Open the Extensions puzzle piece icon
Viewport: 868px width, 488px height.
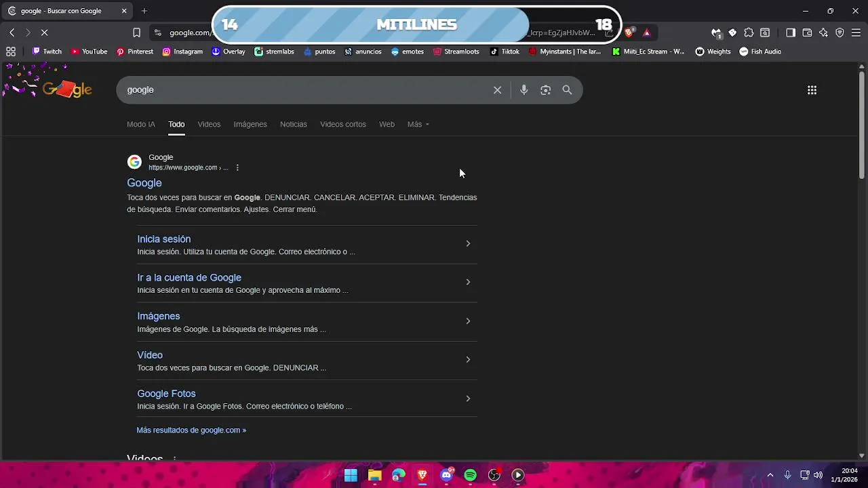coord(749,33)
